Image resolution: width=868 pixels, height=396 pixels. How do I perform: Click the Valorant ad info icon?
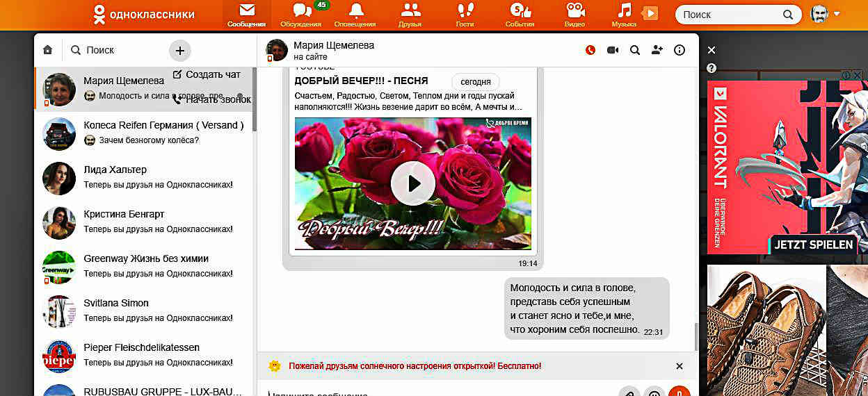tap(846, 75)
